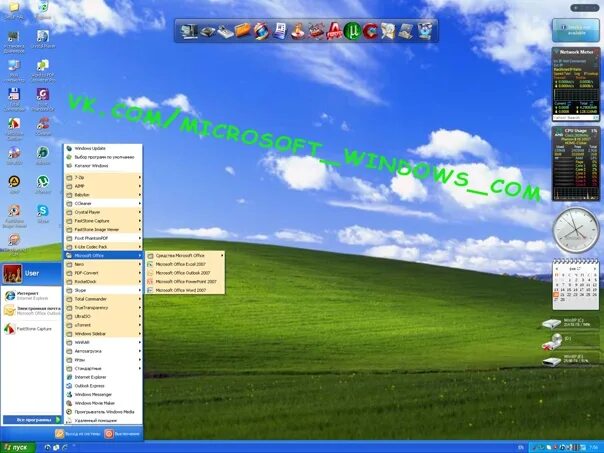Open the WinXP (C:) drive gadget
604x453 pixels.
tap(570, 323)
